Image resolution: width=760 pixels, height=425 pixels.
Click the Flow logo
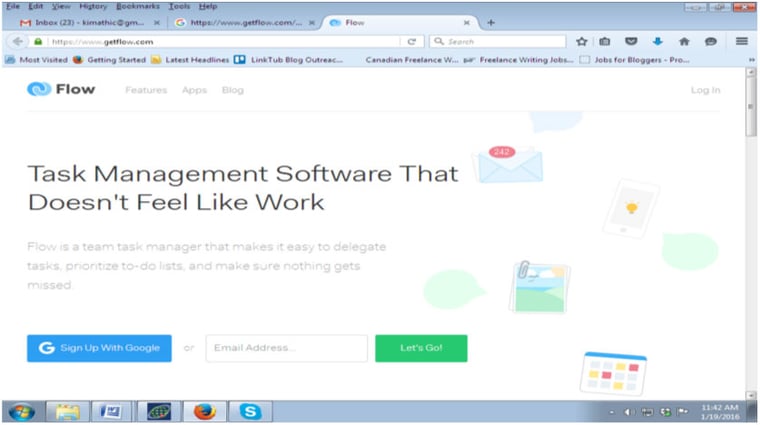click(x=61, y=89)
